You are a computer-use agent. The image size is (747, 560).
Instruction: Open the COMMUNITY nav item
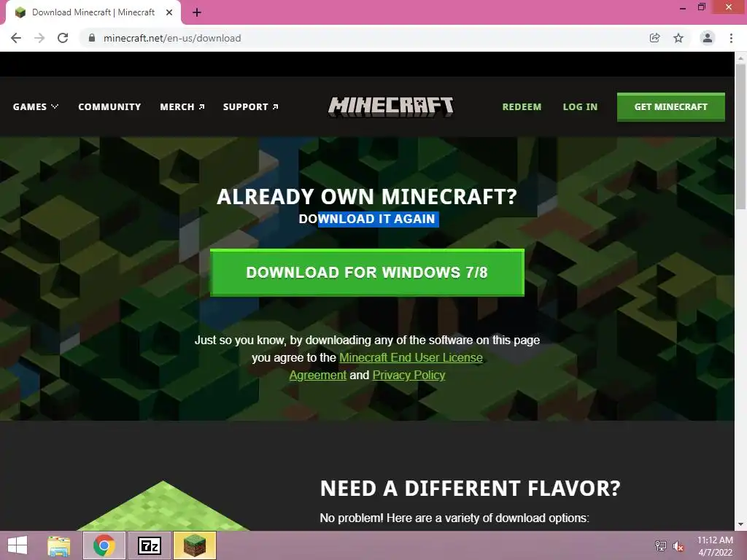point(109,106)
